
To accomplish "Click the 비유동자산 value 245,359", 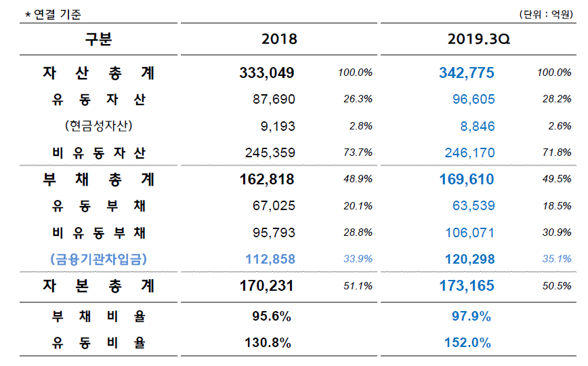I will (x=270, y=152).
